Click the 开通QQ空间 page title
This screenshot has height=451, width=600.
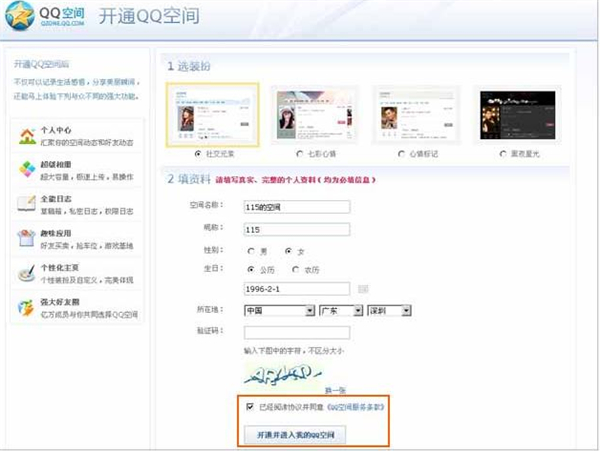coord(149,16)
